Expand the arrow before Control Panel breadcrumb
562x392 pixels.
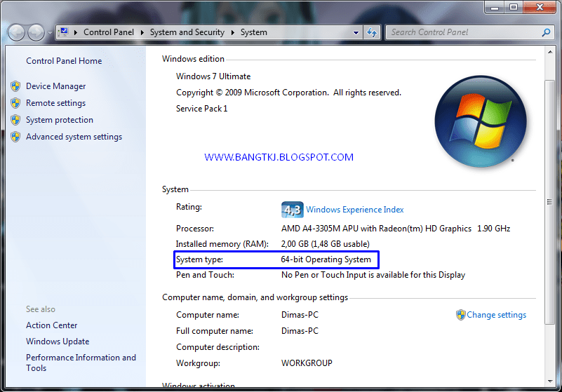pos(76,32)
